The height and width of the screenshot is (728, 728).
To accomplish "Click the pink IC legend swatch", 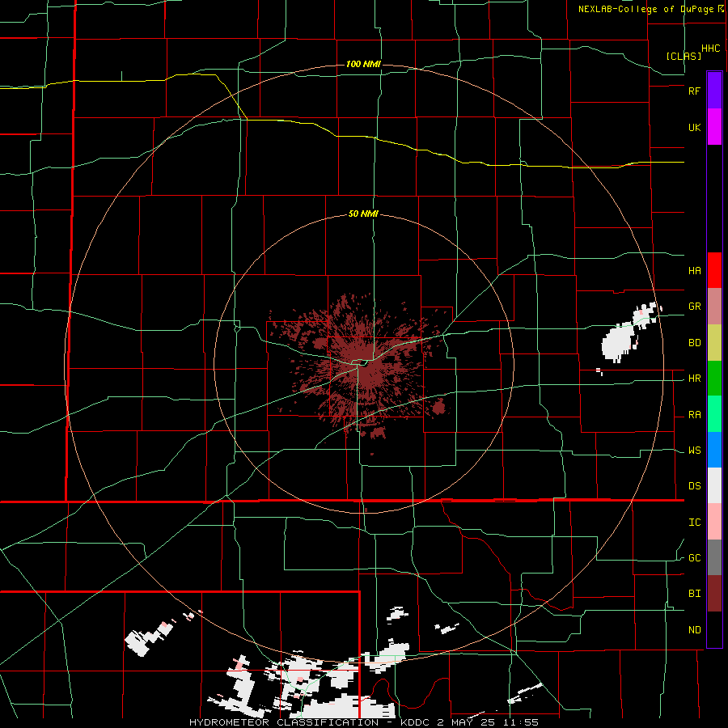I will tap(714, 522).
